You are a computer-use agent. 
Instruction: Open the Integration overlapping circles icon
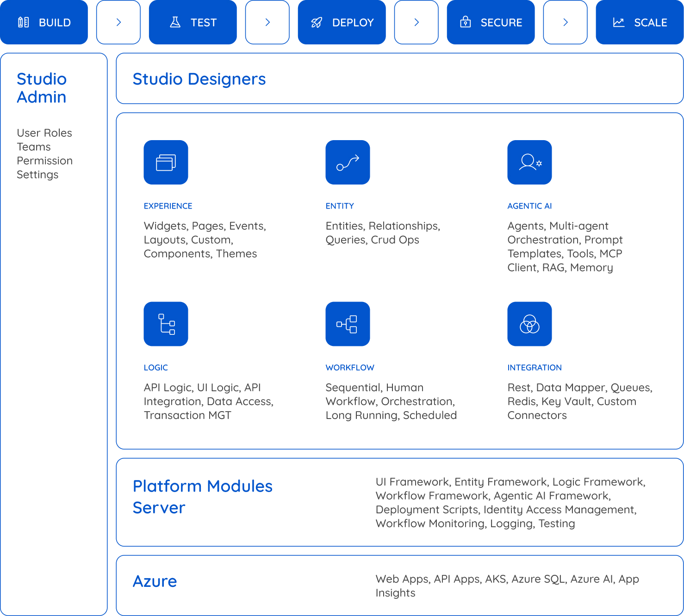(529, 324)
